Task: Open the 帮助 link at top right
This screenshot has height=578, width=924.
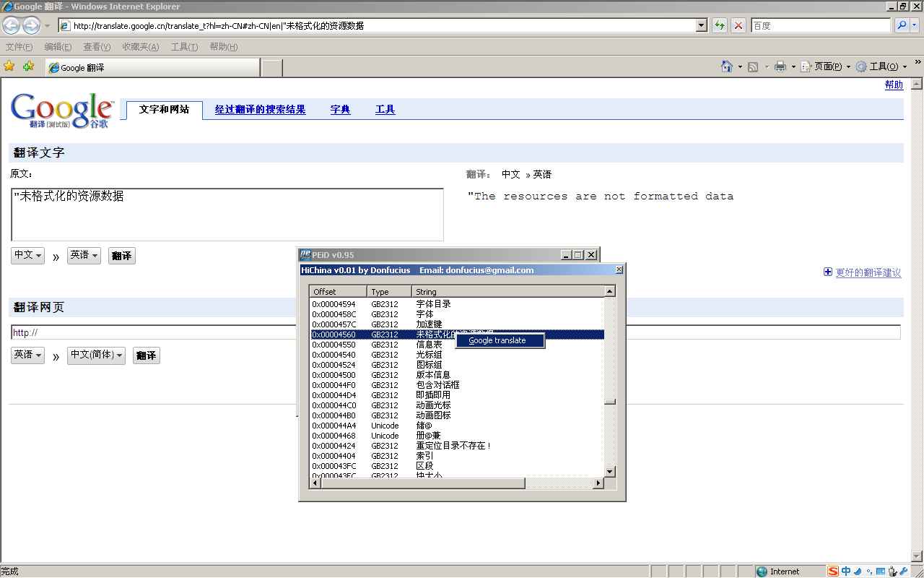Action: pos(894,85)
